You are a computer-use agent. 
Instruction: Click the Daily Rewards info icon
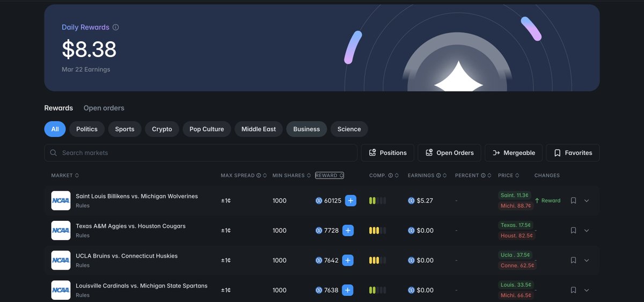point(116,27)
